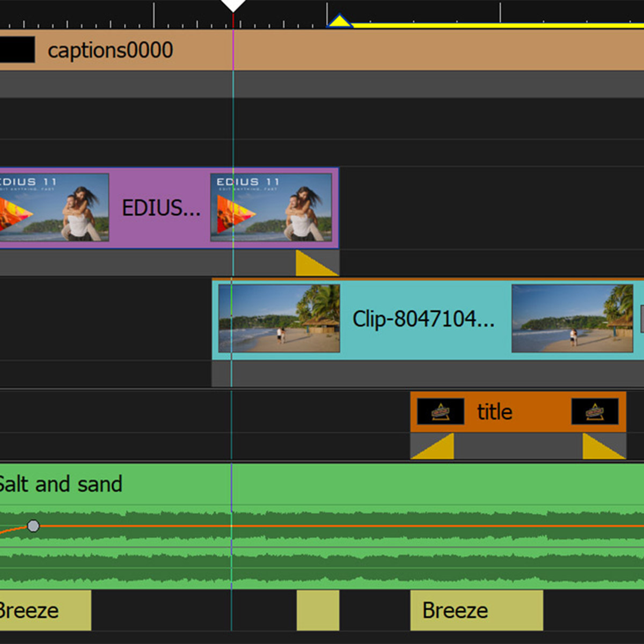The height and width of the screenshot is (644, 644).
Task: Click the right beach thumbnail of Clip-8047104
Action: [572, 319]
